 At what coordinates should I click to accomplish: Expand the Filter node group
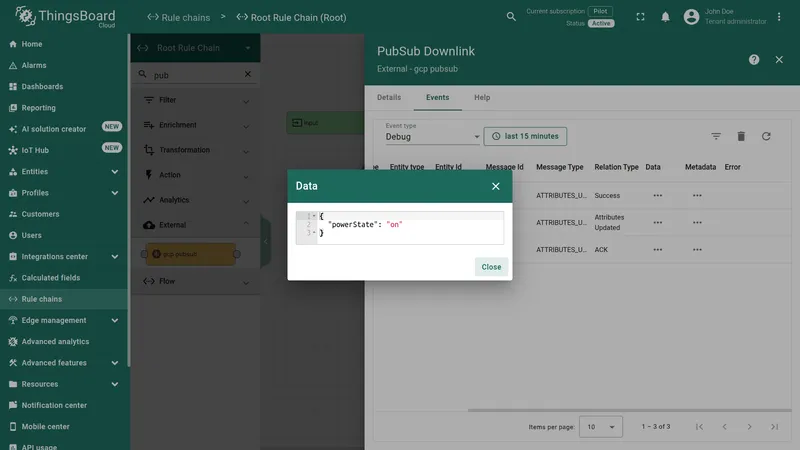pyautogui.click(x=196, y=100)
